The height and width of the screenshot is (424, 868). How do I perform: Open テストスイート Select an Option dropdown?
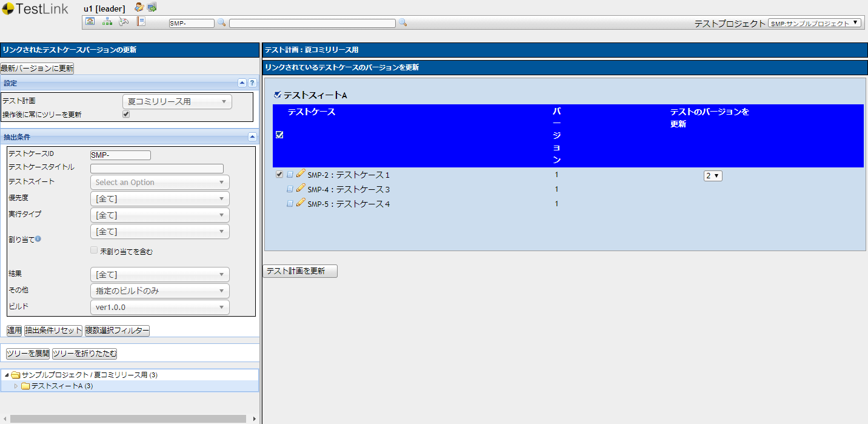point(160,182)
